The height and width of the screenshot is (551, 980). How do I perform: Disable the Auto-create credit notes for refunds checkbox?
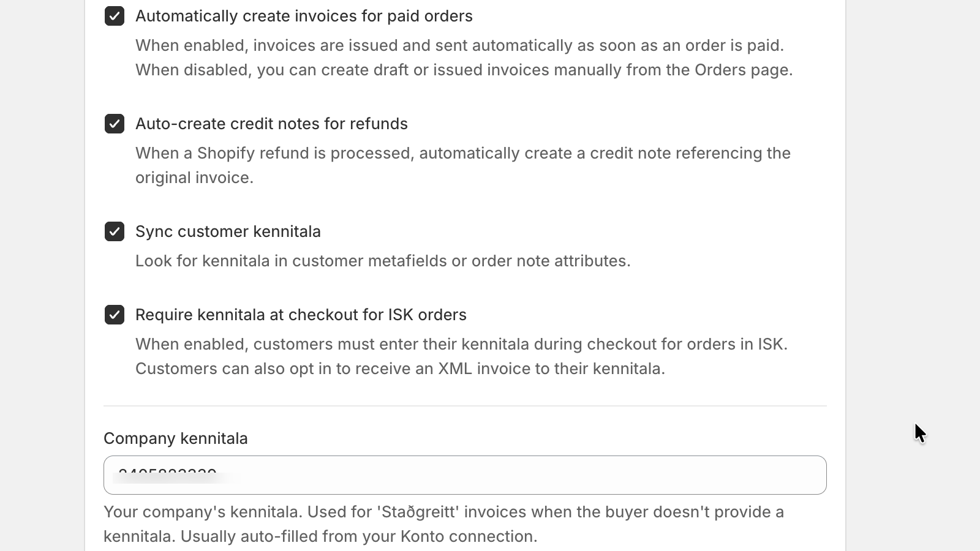pos(115,124)
